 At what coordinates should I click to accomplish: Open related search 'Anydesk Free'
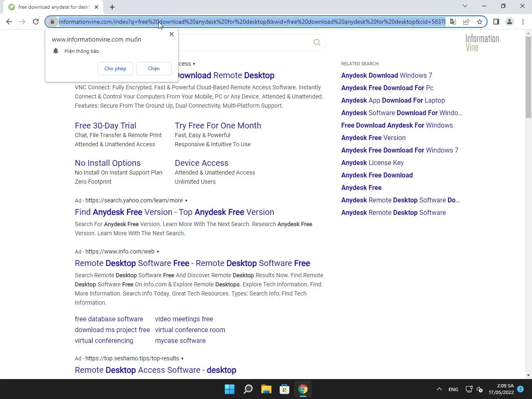[361, 187]
